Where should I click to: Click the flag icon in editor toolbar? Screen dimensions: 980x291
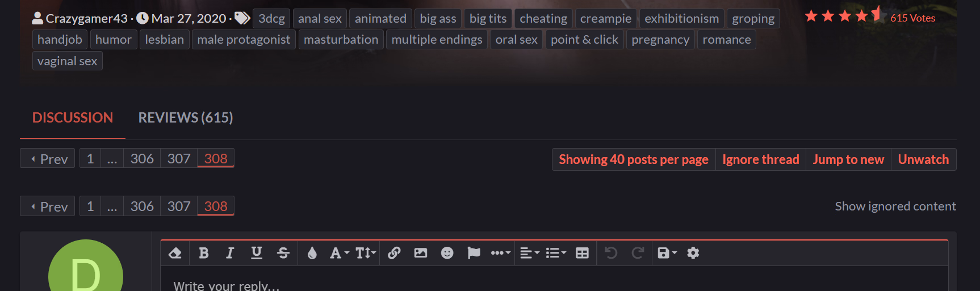(x=474, y=253)
